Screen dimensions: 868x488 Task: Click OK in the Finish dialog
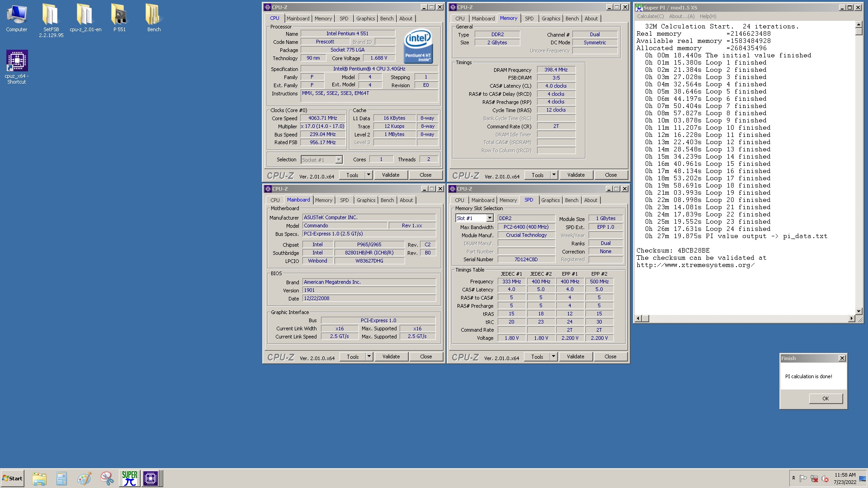coord(826,399)
